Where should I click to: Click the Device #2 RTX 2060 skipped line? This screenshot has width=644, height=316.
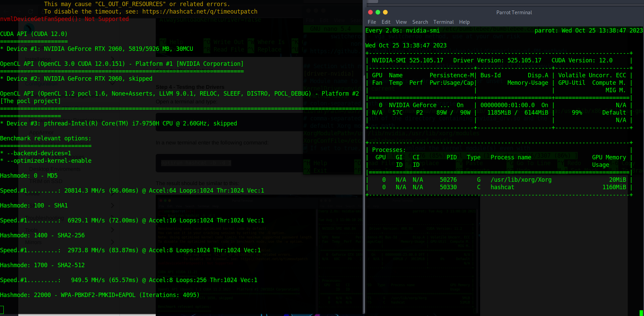(76, 79)
